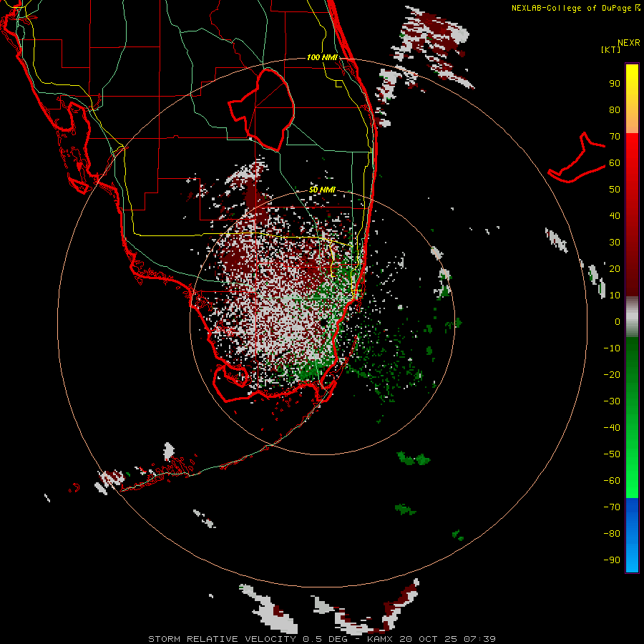Click the bright green segment of the color bar

click(632, 418)
